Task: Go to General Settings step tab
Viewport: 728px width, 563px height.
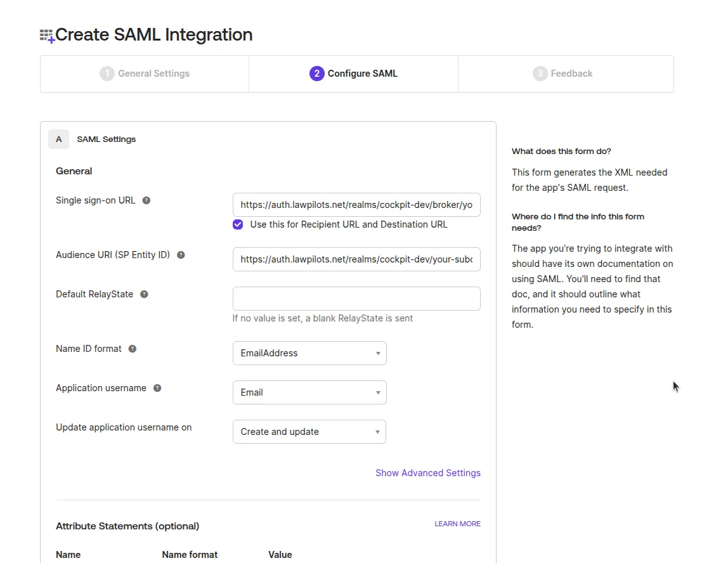Action: [x=145, y=74]
